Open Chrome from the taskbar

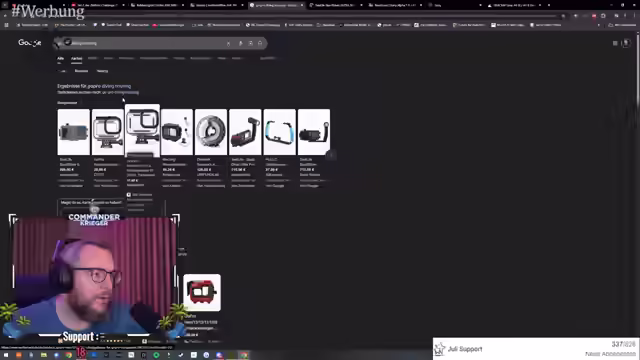[x=69, y=355]
